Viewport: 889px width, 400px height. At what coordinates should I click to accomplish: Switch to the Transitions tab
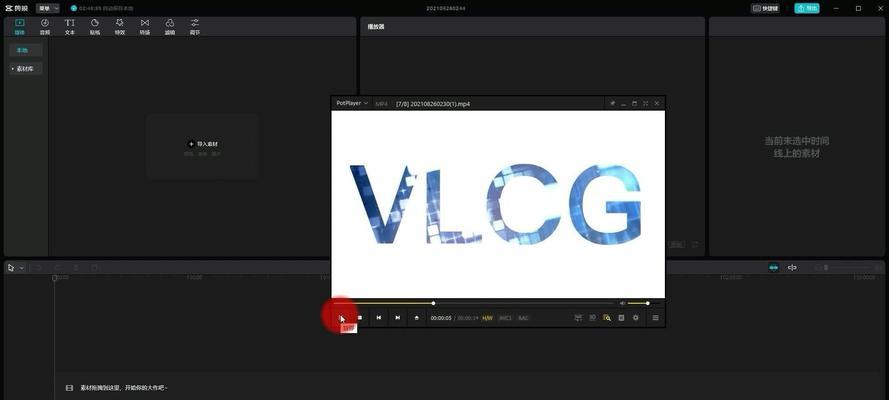tap(145, 27)
